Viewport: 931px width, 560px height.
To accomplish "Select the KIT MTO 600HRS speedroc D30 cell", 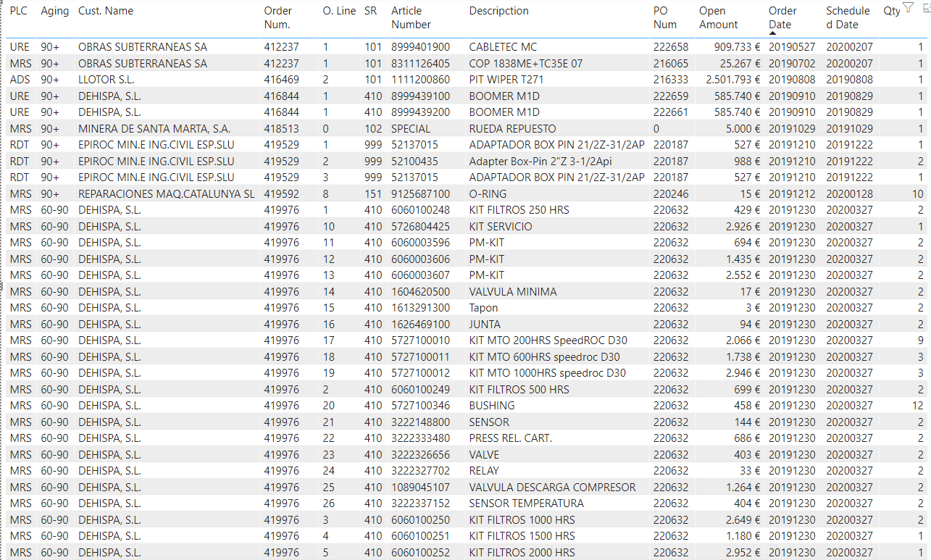I will point(545,357).
